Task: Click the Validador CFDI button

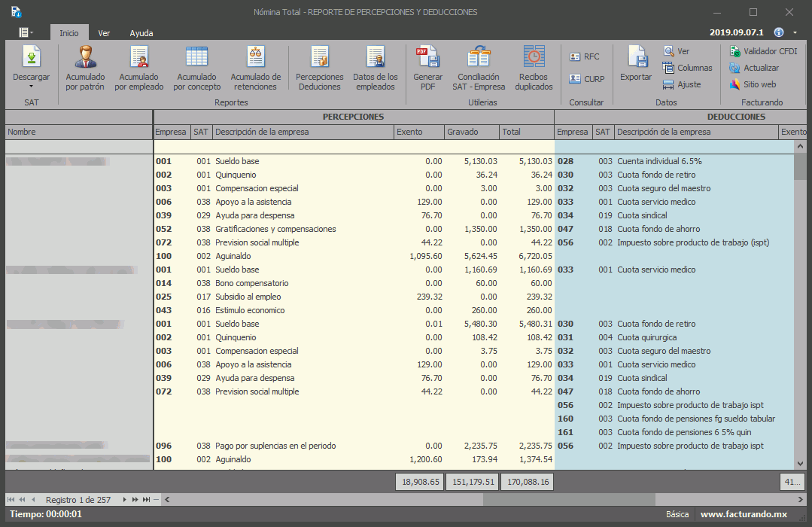Action: click(763, 51)
